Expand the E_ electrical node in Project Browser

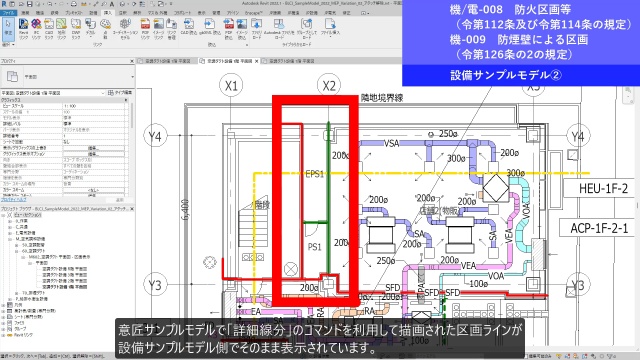point(10,233)
